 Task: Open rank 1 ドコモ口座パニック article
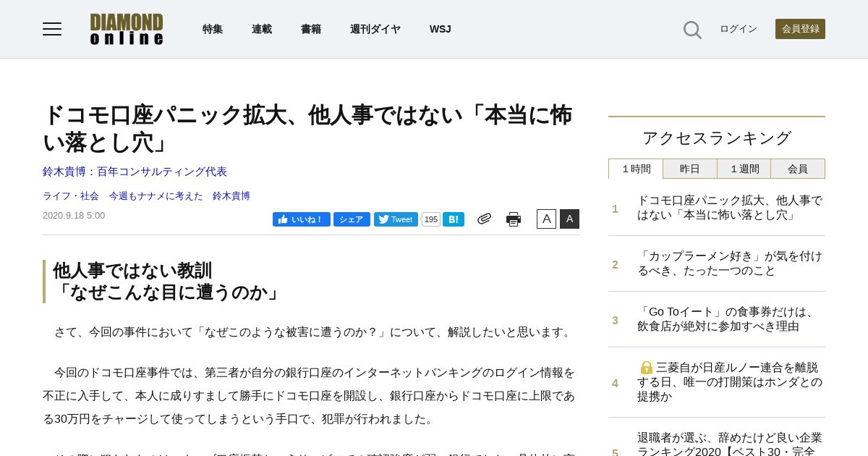tap(730, 208)
